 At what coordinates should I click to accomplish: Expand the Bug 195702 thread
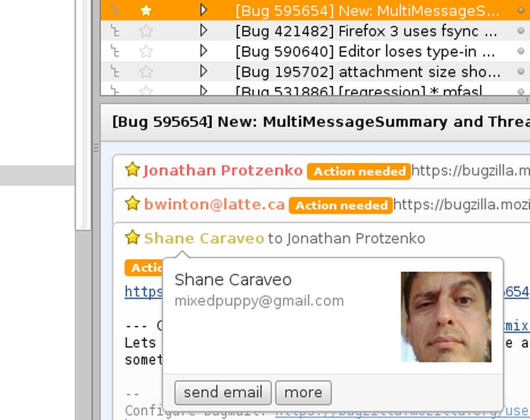pyautogui.click(x=203, y=71)
